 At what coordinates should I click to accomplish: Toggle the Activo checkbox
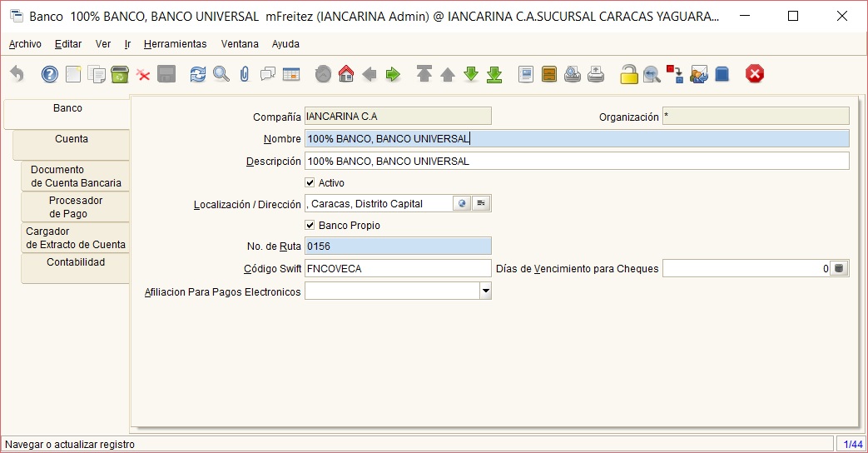(x=310, y=182)
